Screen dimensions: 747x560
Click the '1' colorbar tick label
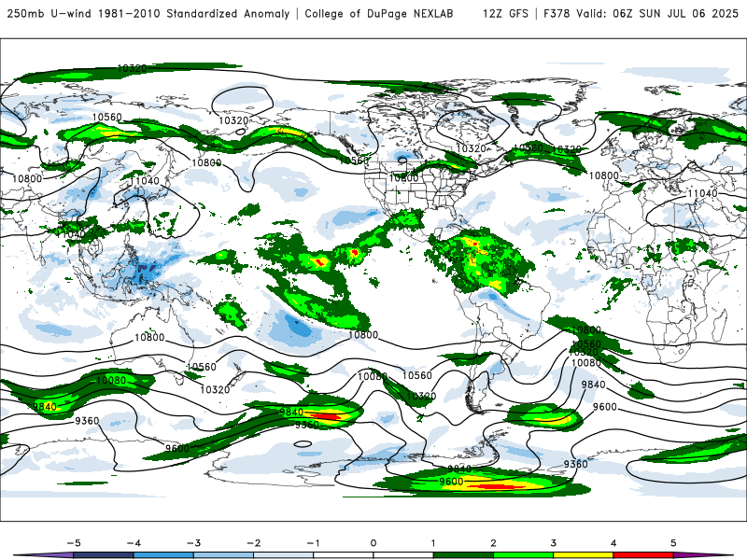[x=433, y=543]
